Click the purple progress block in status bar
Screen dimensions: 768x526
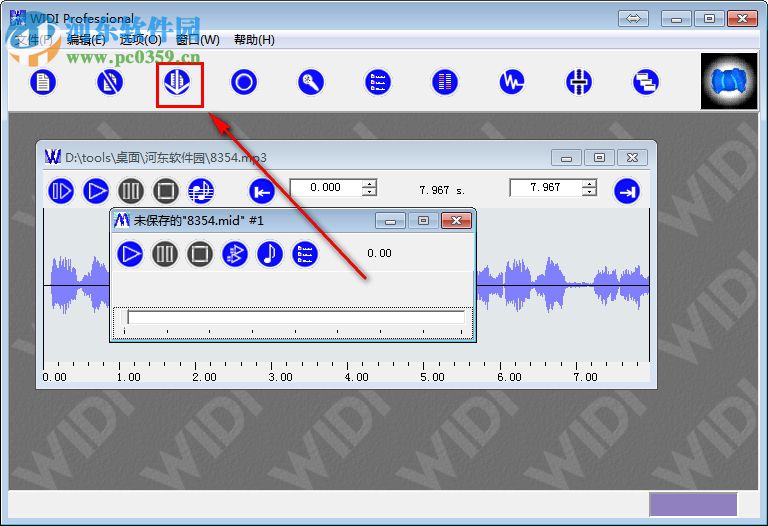point(693,504)
